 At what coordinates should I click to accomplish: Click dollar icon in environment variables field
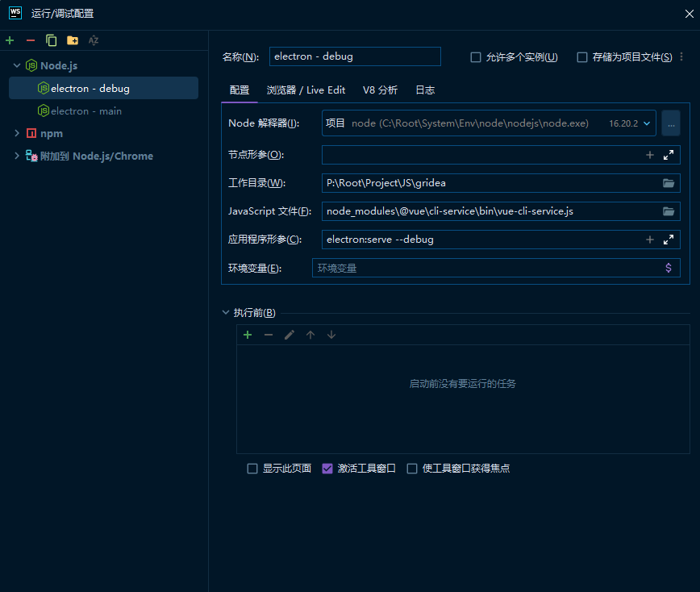point(669,268)
